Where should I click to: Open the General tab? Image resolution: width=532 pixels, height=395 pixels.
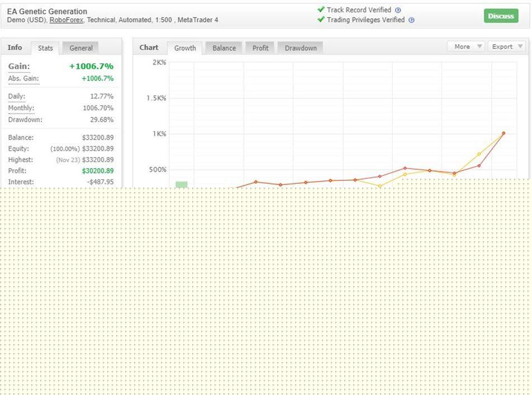tap(81, 48)
